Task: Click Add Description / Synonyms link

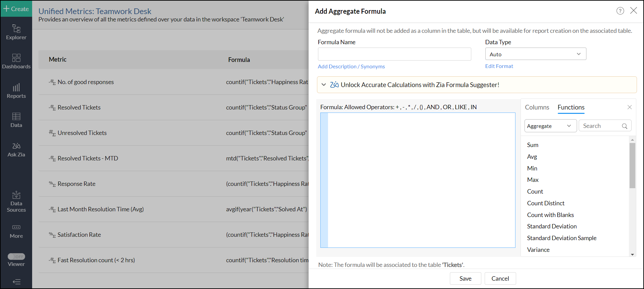Action: point(351,66)
